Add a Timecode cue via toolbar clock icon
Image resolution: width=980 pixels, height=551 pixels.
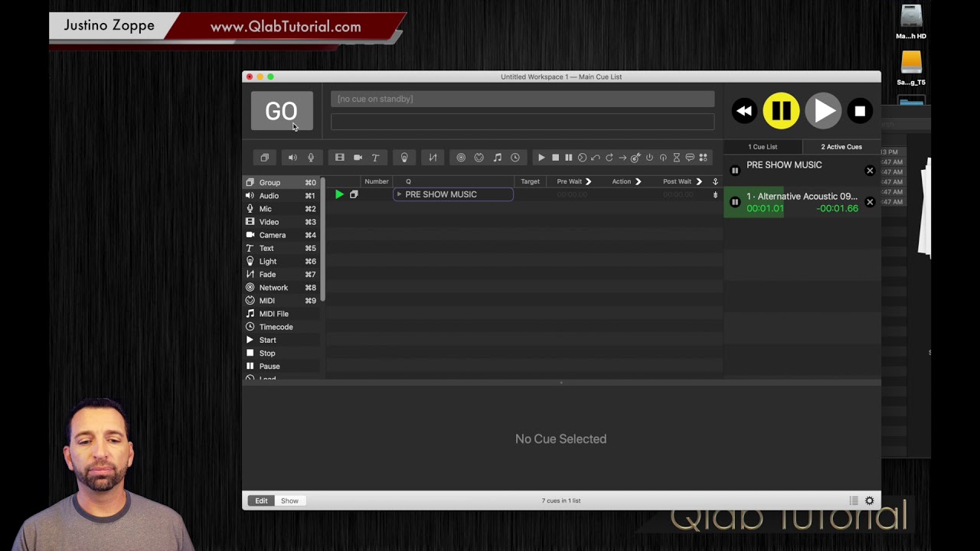tap(515, 158)
